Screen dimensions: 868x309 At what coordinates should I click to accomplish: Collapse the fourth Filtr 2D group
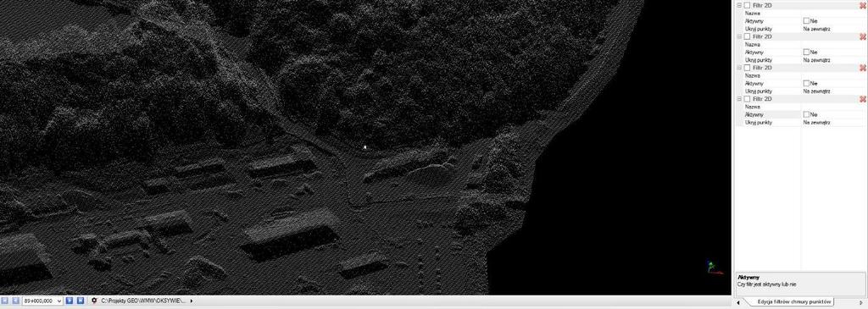739,99
